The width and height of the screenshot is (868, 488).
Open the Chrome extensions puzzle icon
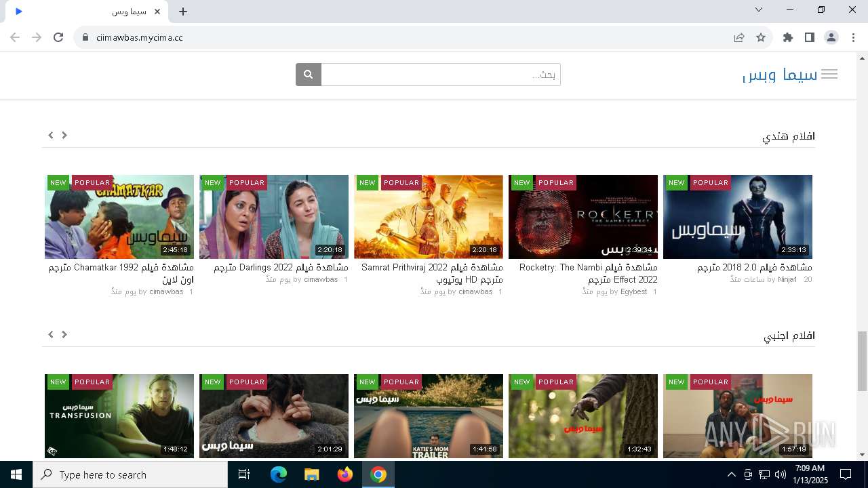pyautogui.click(x=787, y=37)
